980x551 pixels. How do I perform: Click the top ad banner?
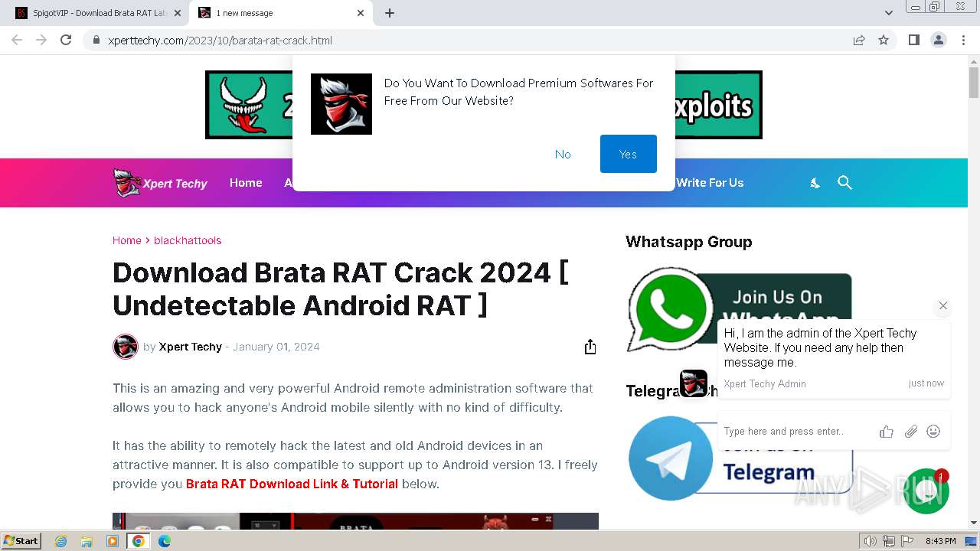(484, 105)
